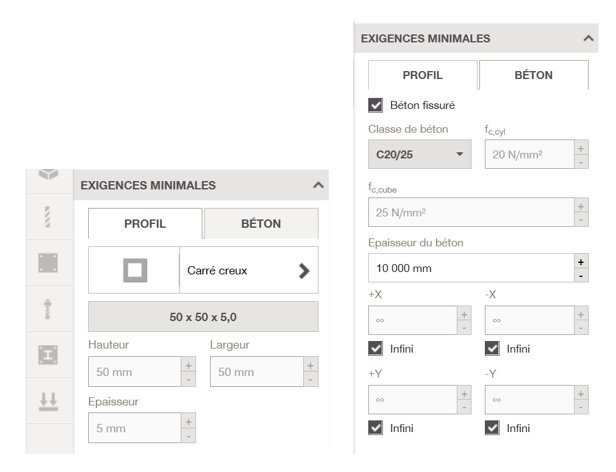Screen dimensions: 616x472
Task: Open the Carré creux profile selector
Action: (x=249, y=270)
